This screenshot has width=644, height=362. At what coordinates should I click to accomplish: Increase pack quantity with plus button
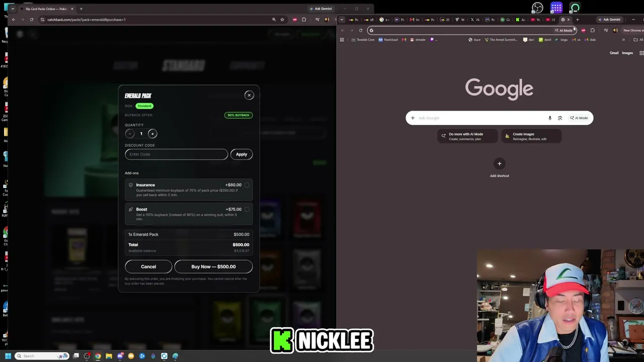[x=152, y=134]
